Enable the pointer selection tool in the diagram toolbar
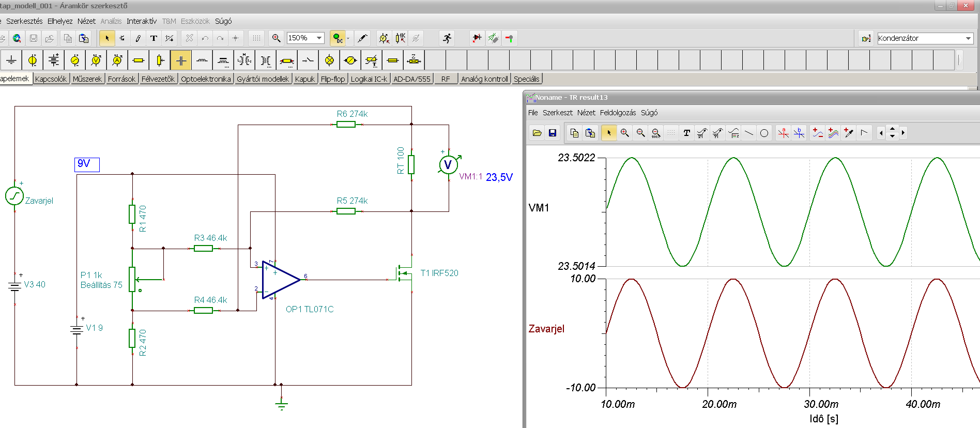Screen dimensions: 980x428 (609, 133)
